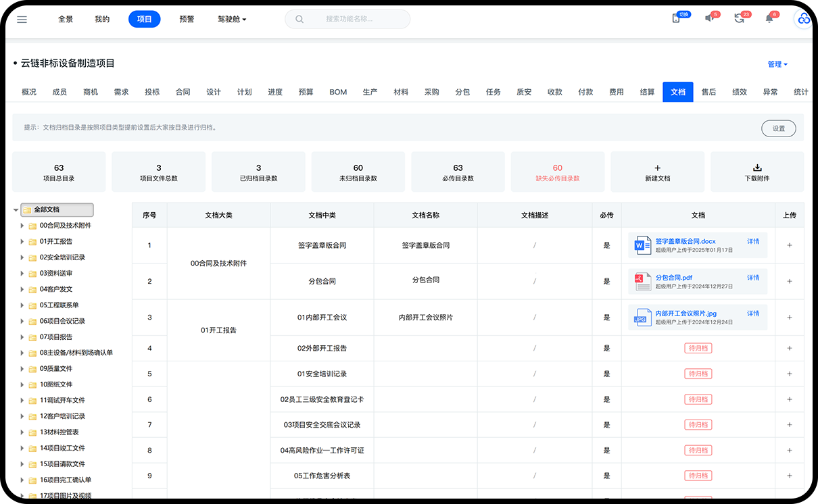This screenshot has height=504, width=818.
Task: Switch to the 采购 tab
Action: (x=431, y=92)
